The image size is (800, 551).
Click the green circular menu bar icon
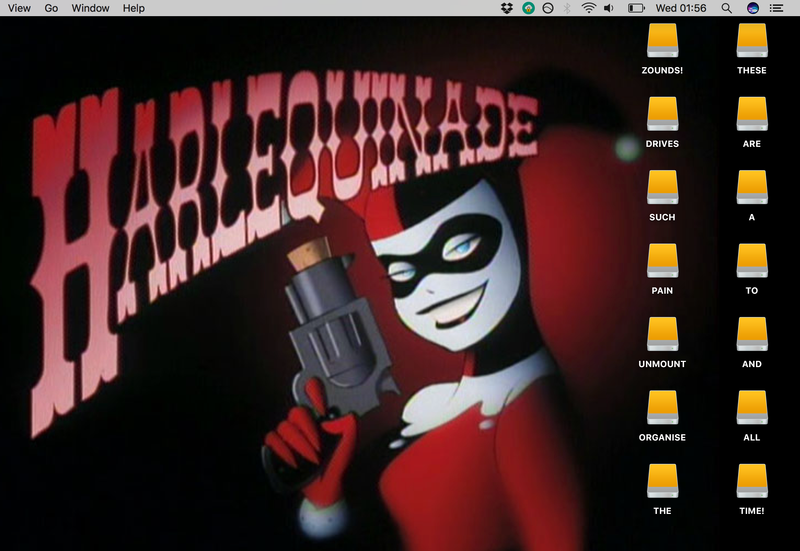pyautogui.click(x=529, y=8)
